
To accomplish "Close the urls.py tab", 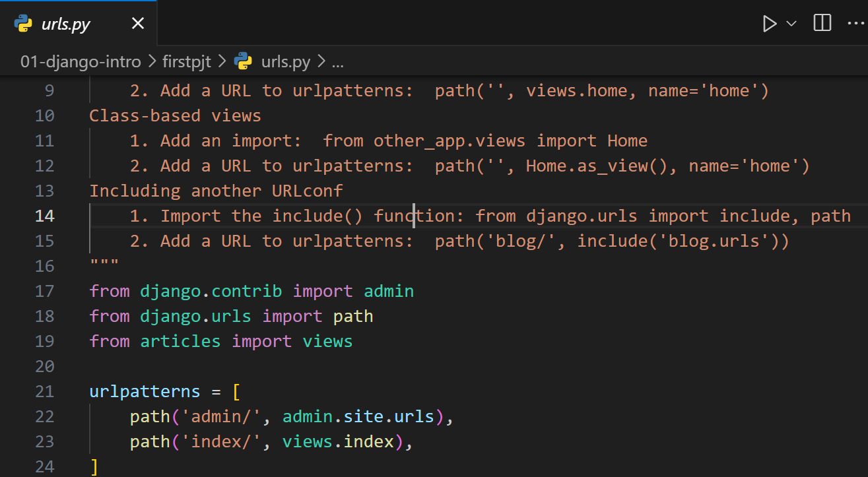I will [137, 24].
